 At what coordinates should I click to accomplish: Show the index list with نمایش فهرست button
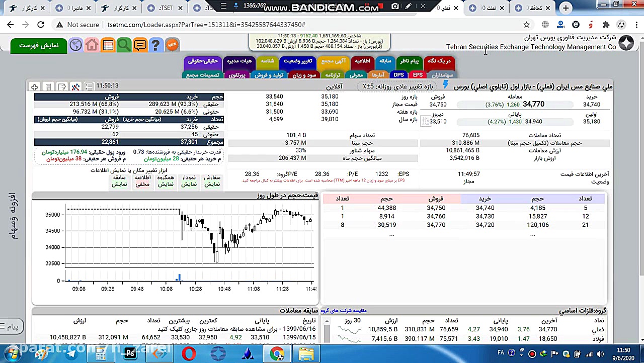(x=39, y=45)
